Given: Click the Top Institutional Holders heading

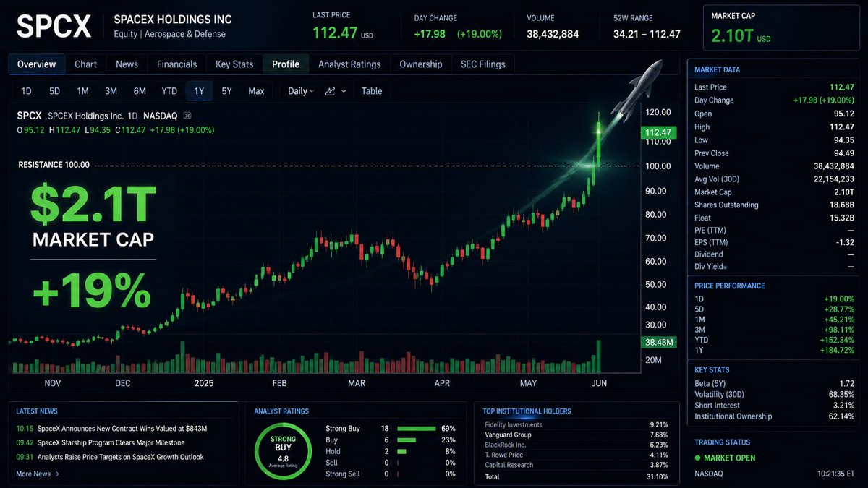Looking at the screenshot, I should point(527,411).
